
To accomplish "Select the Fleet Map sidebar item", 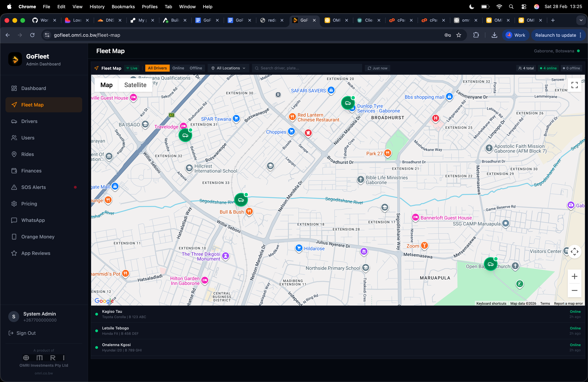I will click(x=44, y=105).
